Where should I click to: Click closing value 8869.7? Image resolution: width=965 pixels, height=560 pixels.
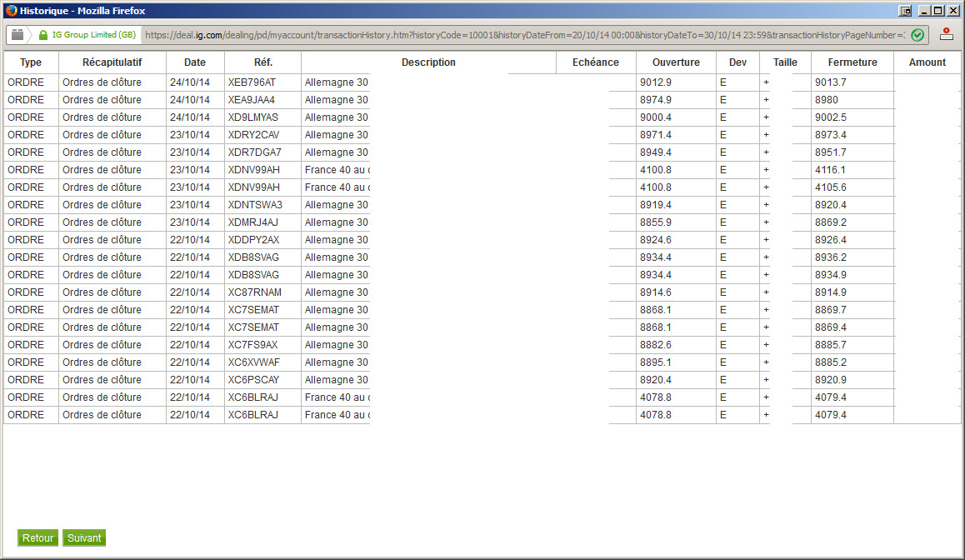point(831,309)
